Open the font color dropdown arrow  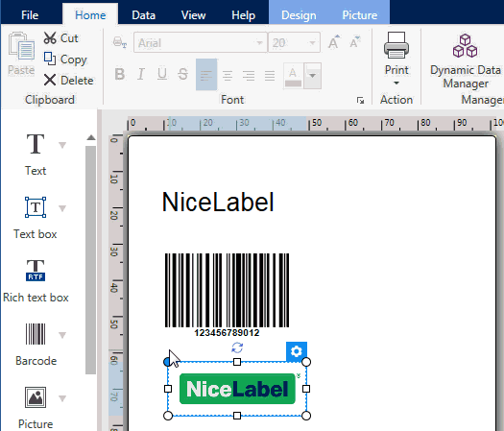[x=312, y=76]
